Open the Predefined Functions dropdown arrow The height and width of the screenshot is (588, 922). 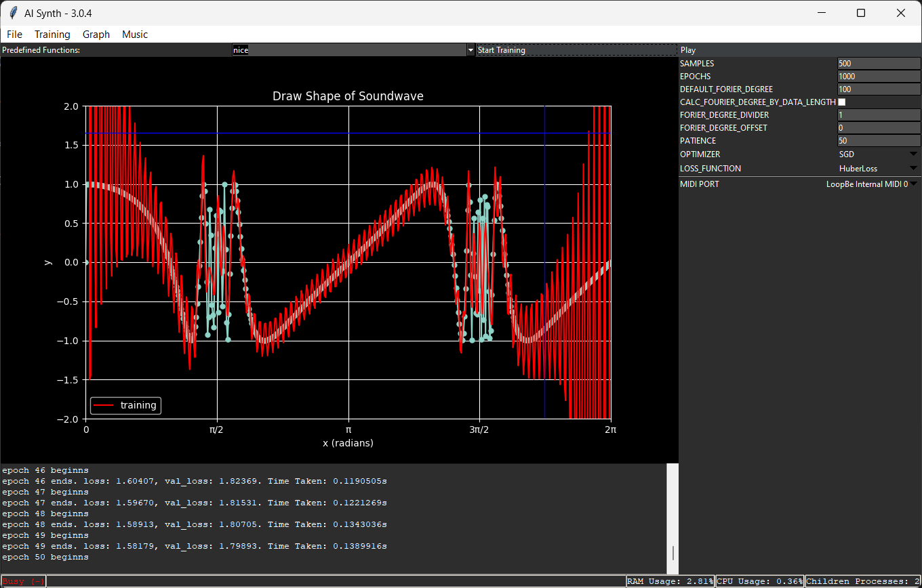470,50
